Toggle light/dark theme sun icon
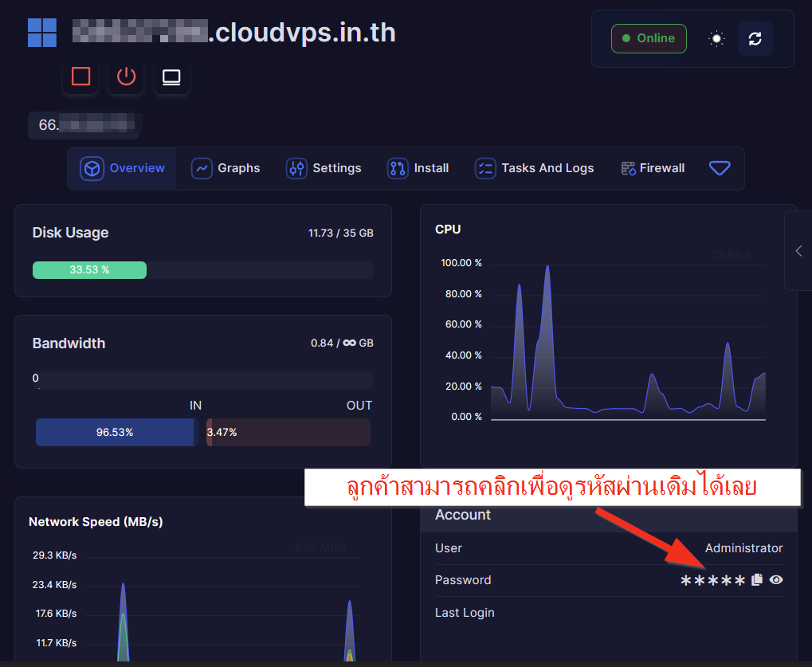 [x=716, y=38]
